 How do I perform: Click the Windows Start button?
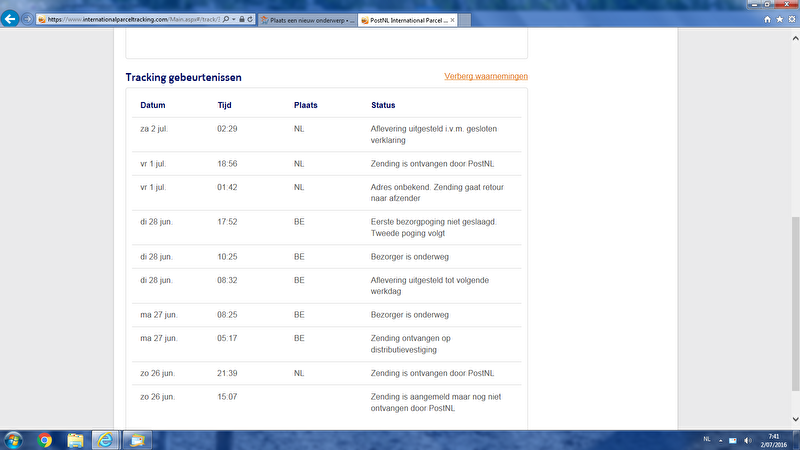coord(15,439)
